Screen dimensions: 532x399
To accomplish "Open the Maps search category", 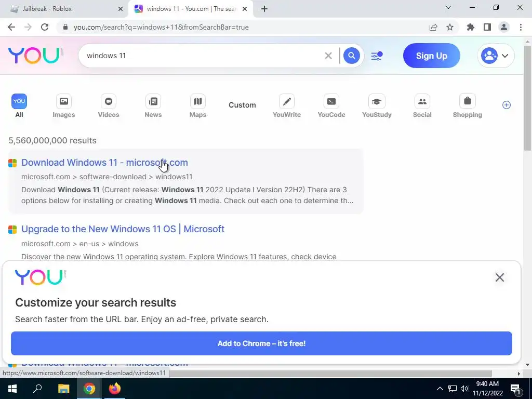I will [x=198, y=106].
